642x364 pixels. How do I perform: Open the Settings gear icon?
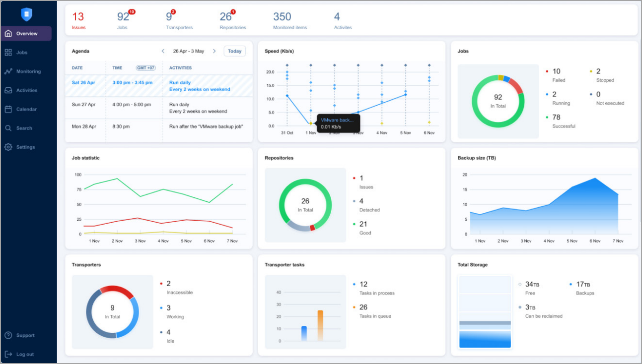pos(8,147)
